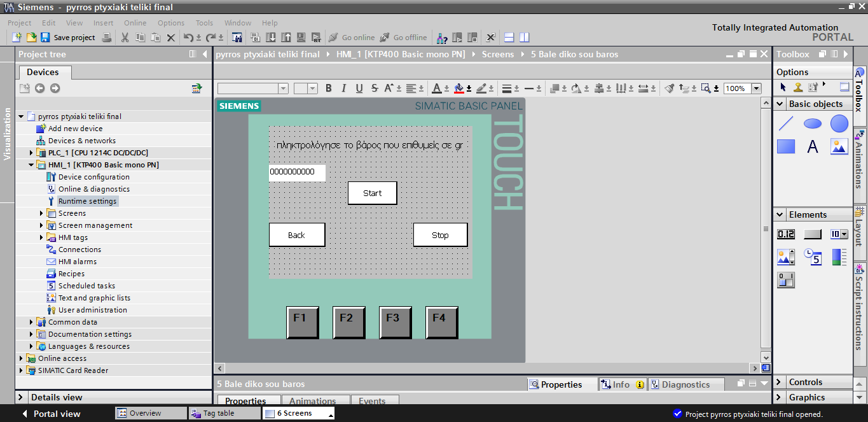Expand the Common data node

[x=31, y=322]
